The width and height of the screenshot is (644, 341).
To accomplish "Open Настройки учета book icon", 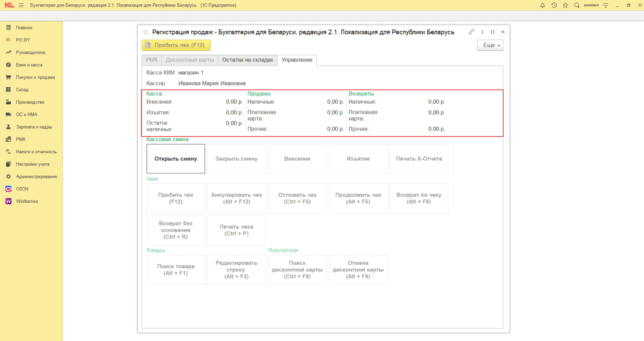I will tap(8, 164).
